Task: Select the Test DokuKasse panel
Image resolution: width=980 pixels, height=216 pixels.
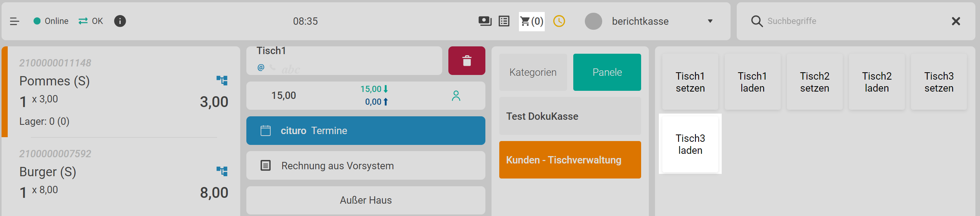Action: 570,116
